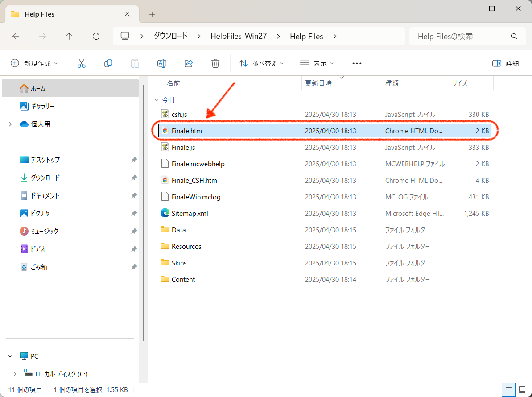Go back with the left arrow

tap(16, 36)
